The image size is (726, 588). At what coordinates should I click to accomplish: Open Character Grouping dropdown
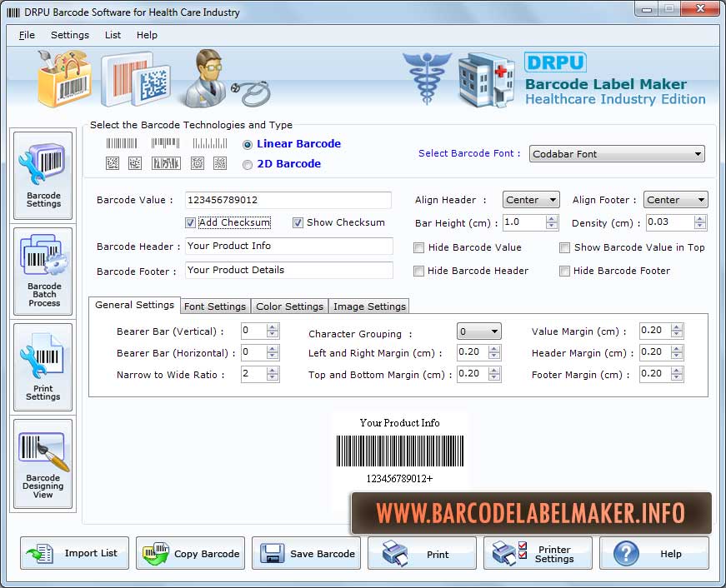tap(478, 331)
